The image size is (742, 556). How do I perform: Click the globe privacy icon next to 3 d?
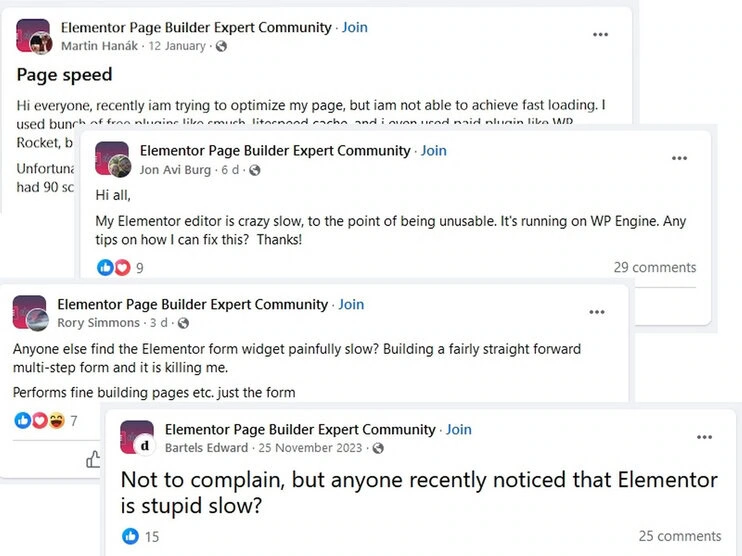[183, 323]
